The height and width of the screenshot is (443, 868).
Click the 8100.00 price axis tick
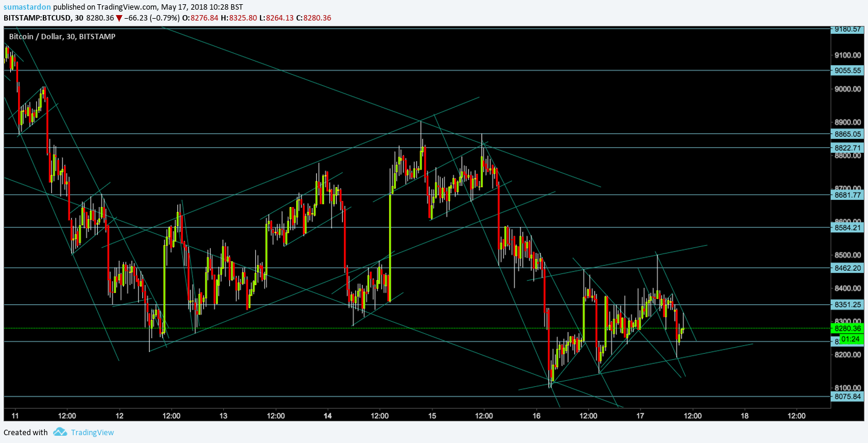pos(847,387)
